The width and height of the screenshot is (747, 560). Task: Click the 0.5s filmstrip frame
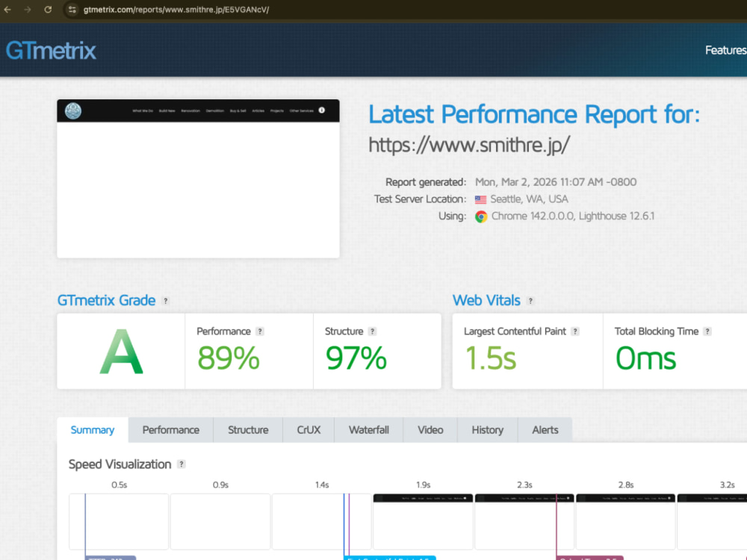119,521
